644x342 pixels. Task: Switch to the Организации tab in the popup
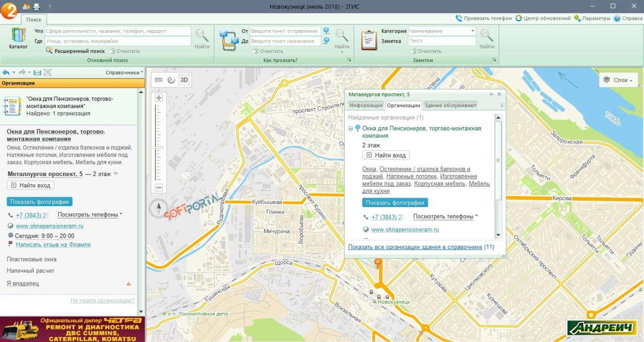tap(404, 106)
